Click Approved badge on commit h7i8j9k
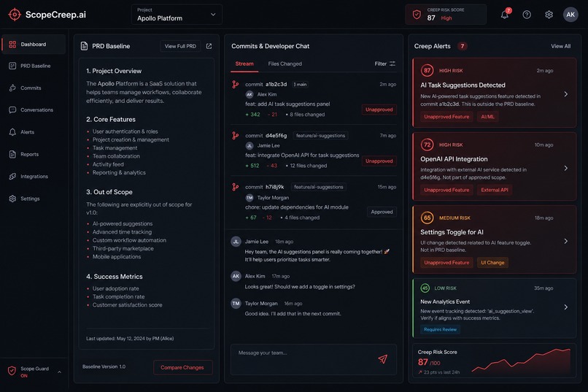 pos(382,212)
